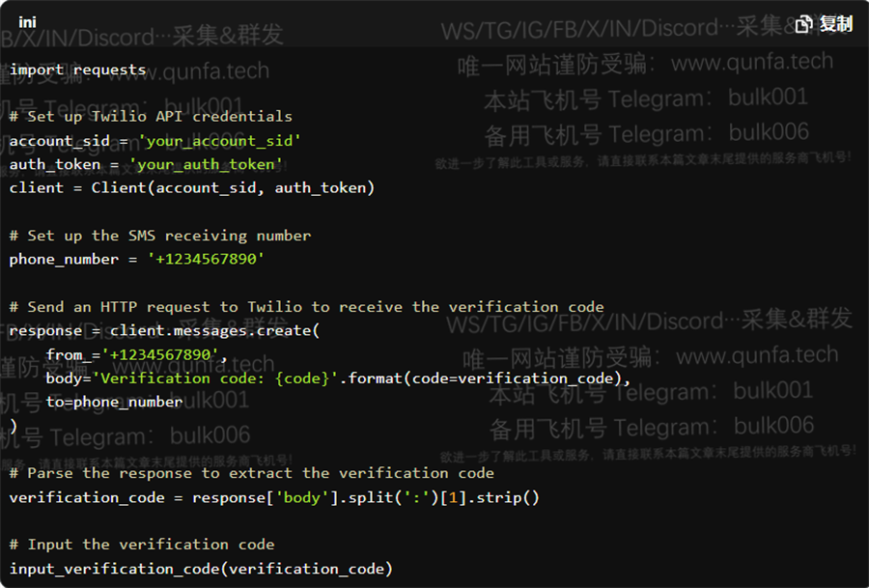Click the '+1234567890' phone_number string value

pos(206,259)
